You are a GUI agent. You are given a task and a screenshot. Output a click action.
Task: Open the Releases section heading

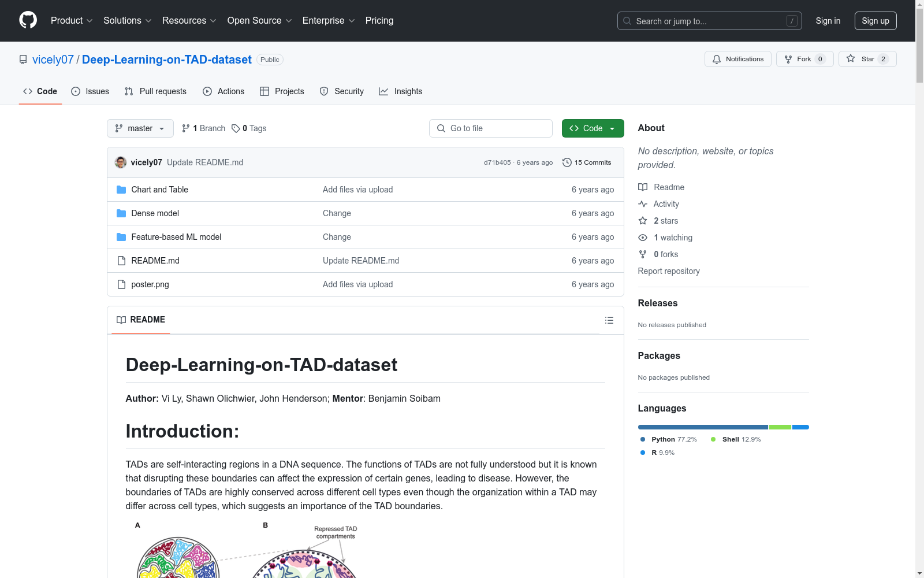coord(658,303)
